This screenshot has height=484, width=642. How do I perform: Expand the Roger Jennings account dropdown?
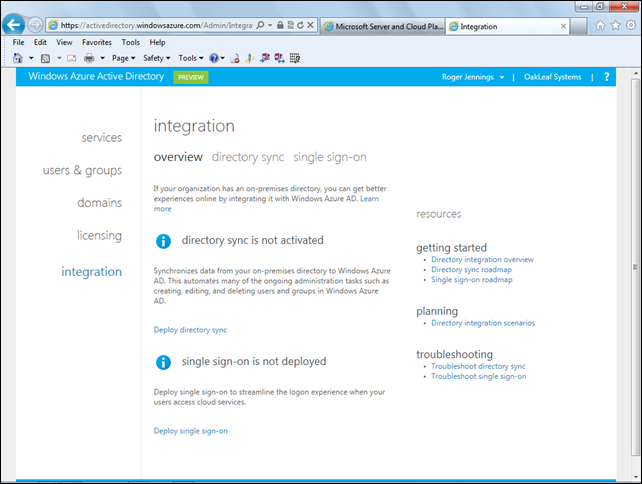click(x=473, y=77)
